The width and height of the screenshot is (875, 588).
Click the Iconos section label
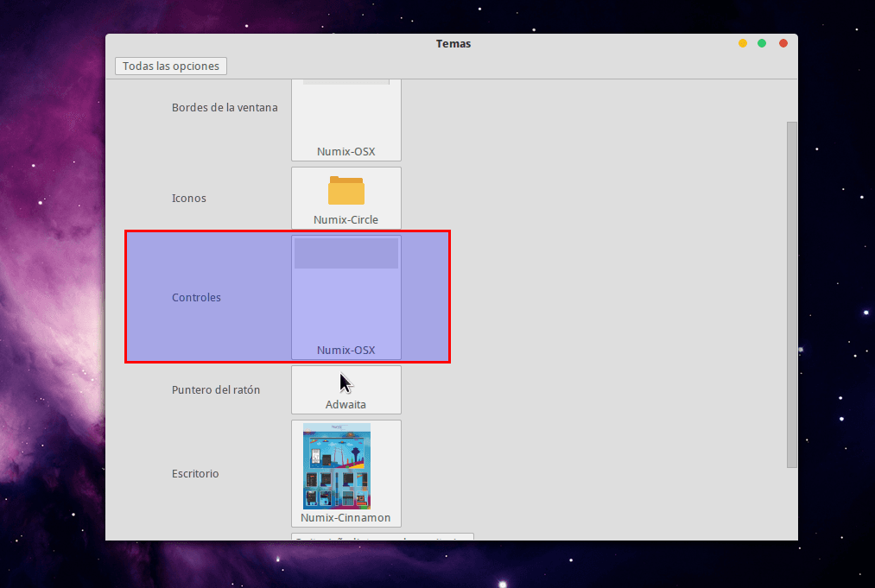click(x=188, y=198)
